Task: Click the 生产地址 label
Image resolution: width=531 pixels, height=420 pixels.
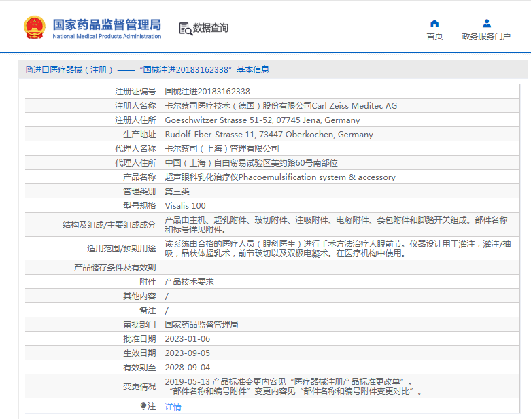Action: pyautogui.click(x=139, y=135)
